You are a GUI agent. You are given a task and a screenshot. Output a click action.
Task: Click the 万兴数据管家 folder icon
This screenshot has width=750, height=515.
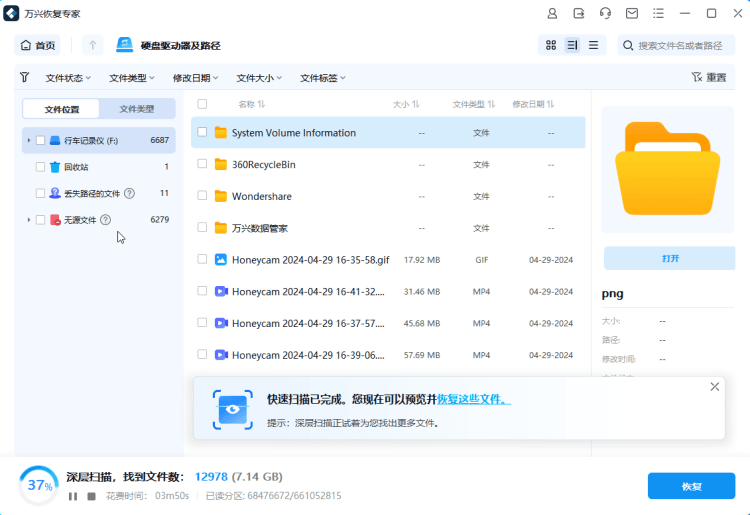(221, 228)
